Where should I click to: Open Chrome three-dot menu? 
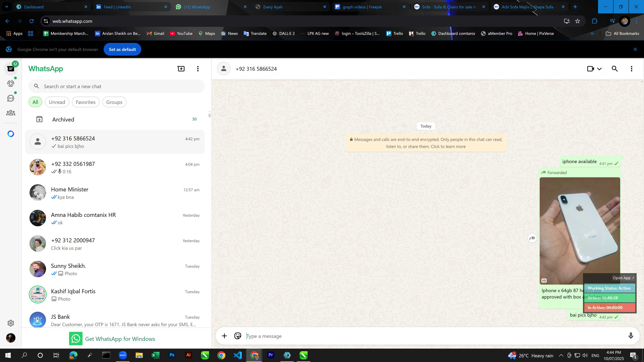[x=636, y=21]
